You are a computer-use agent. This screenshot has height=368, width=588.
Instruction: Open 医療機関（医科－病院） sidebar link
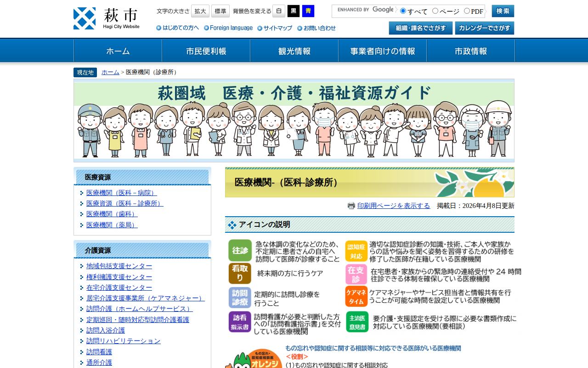[x=122, y=193]
